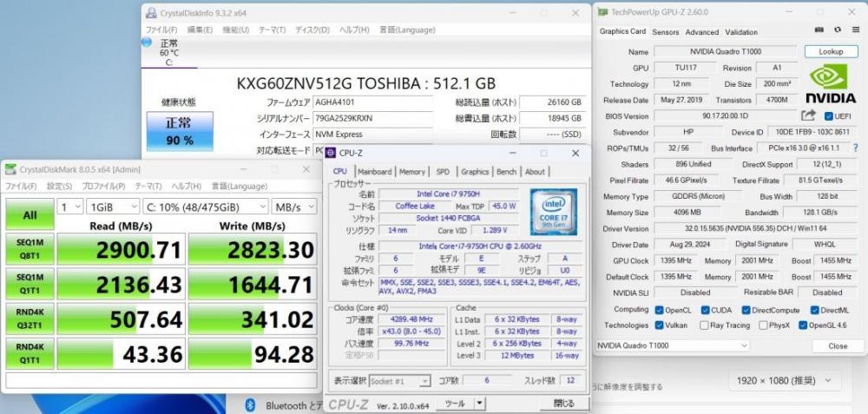Switch to the Memory tab in CPU-Z
The image size is (868, 414).
pyautogui.click(x=412, y=172)
